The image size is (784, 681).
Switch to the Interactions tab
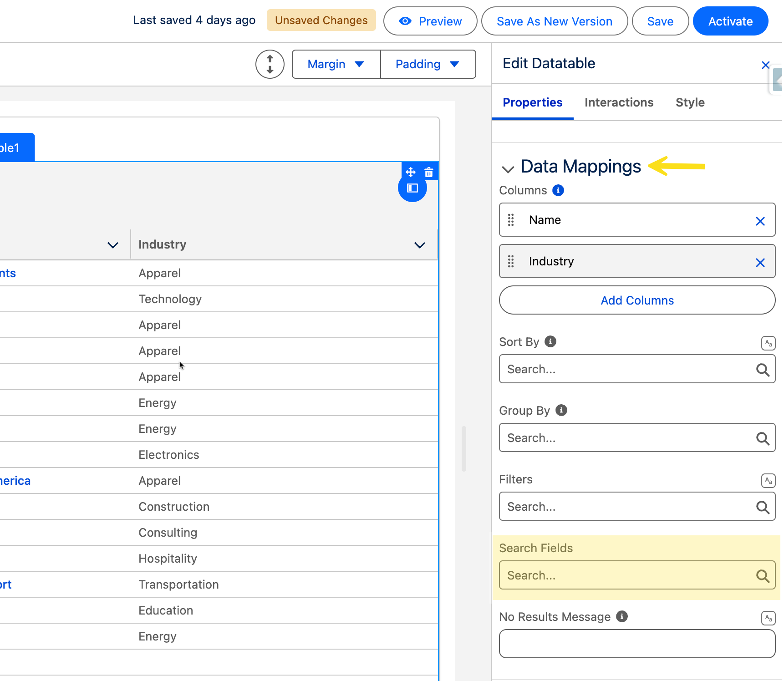(619, 102)
